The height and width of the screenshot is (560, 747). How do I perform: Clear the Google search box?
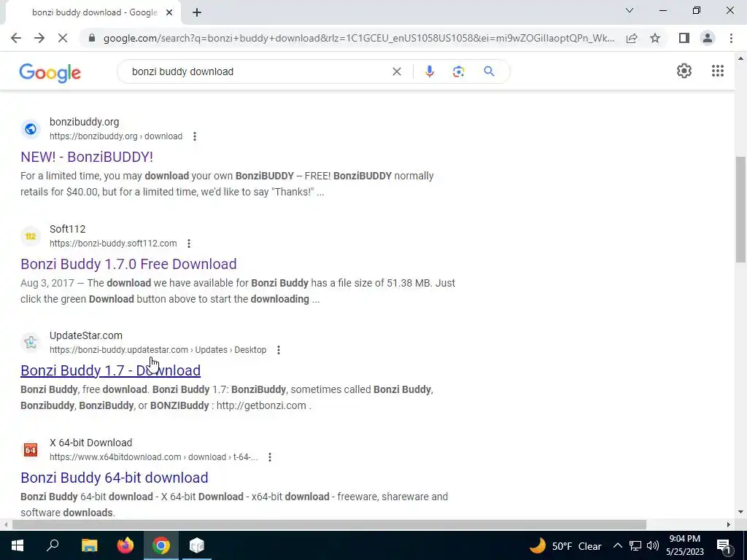(x=396, y=71)
